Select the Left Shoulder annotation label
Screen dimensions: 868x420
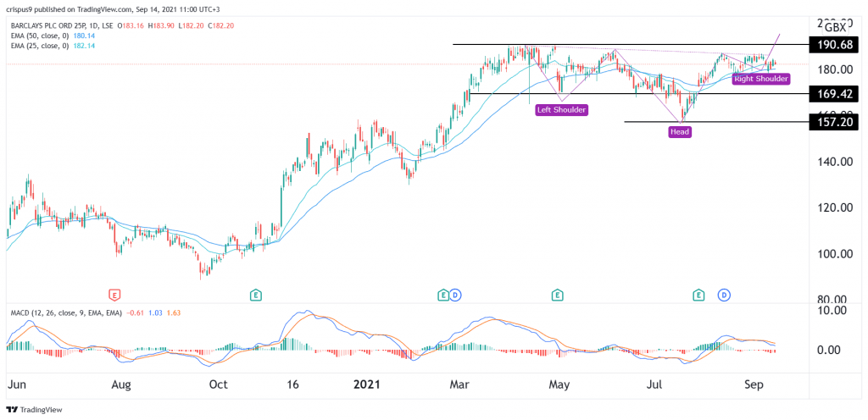[561, 110]
